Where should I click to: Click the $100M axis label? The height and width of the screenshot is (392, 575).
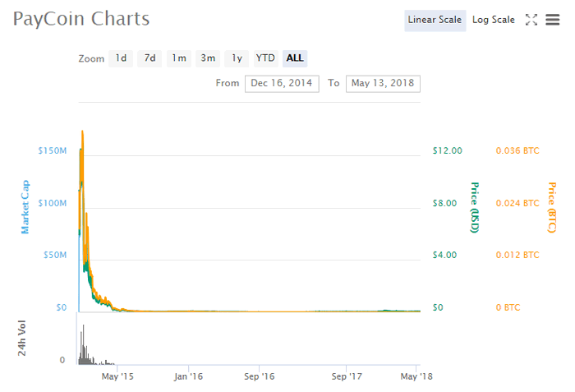53,203
